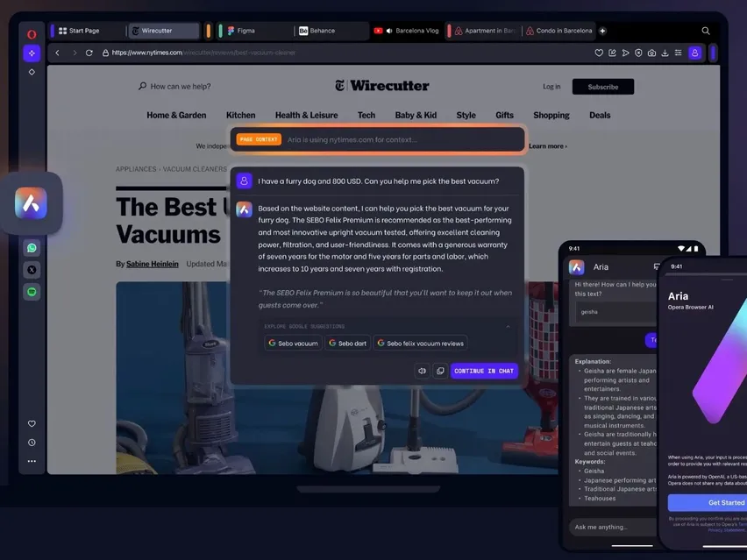Screen dimensions: 747x560
Task: Click the purple profile account icon
Action: point(694,53)
